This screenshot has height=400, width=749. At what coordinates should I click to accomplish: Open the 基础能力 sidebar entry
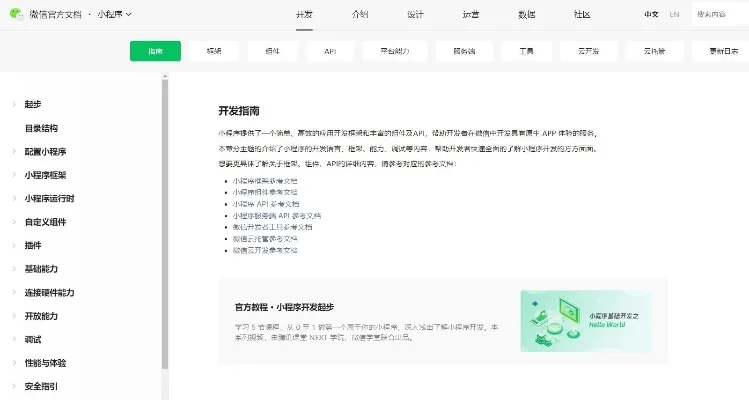pyautogui.click(x=41, y=269)
